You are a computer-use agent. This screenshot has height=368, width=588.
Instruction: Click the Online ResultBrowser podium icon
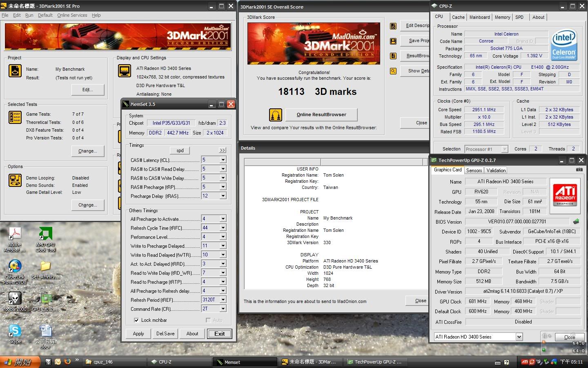coord(276,115)
